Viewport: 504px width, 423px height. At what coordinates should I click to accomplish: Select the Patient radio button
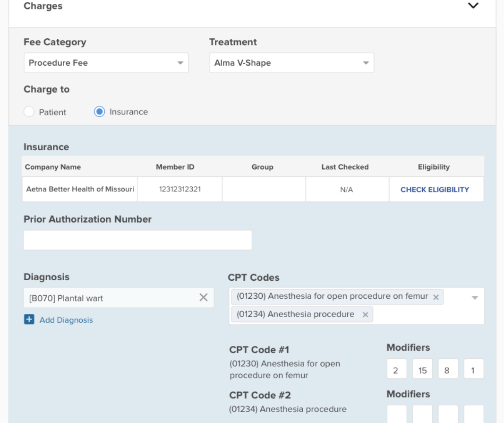coord(29,112)
